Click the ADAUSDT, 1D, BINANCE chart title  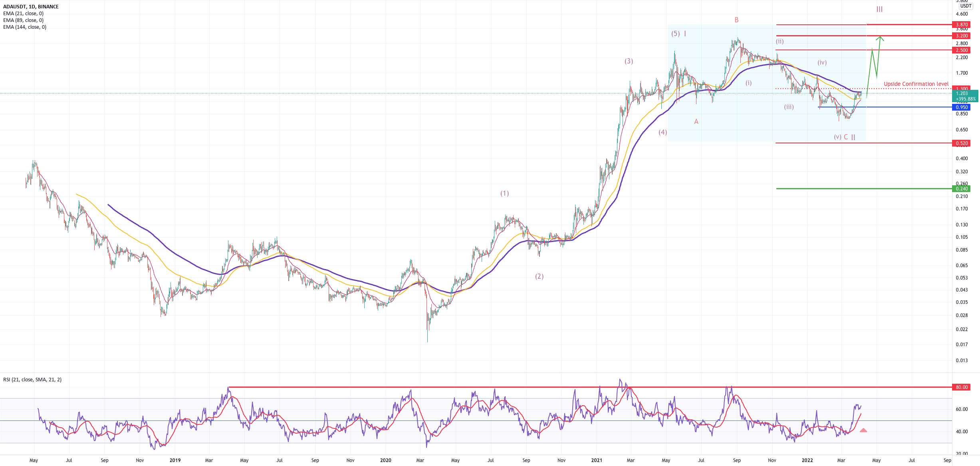click(x=31, y=7)
